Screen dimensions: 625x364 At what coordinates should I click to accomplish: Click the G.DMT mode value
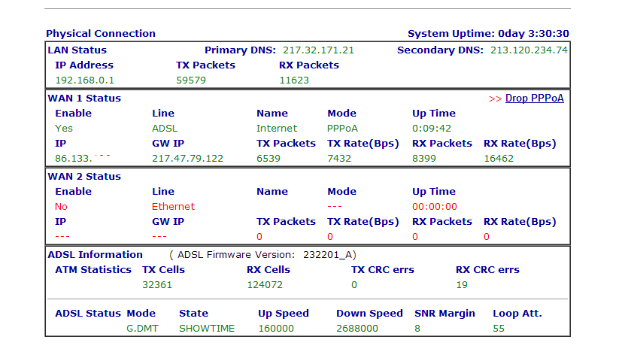coord(142,329)
